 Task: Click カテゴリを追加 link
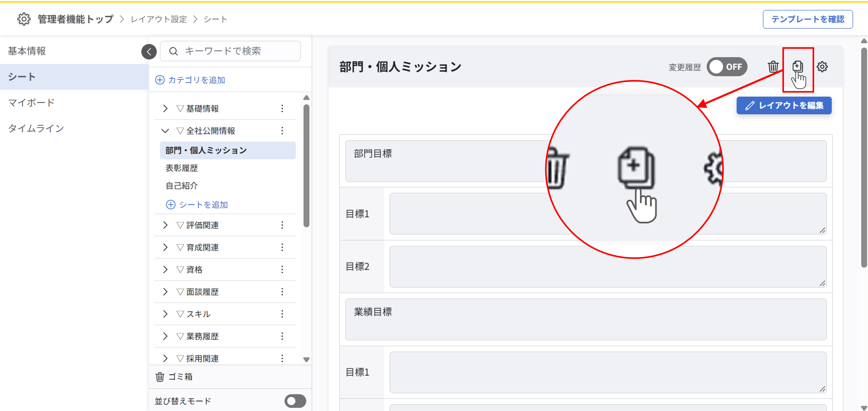pos(190,80)
